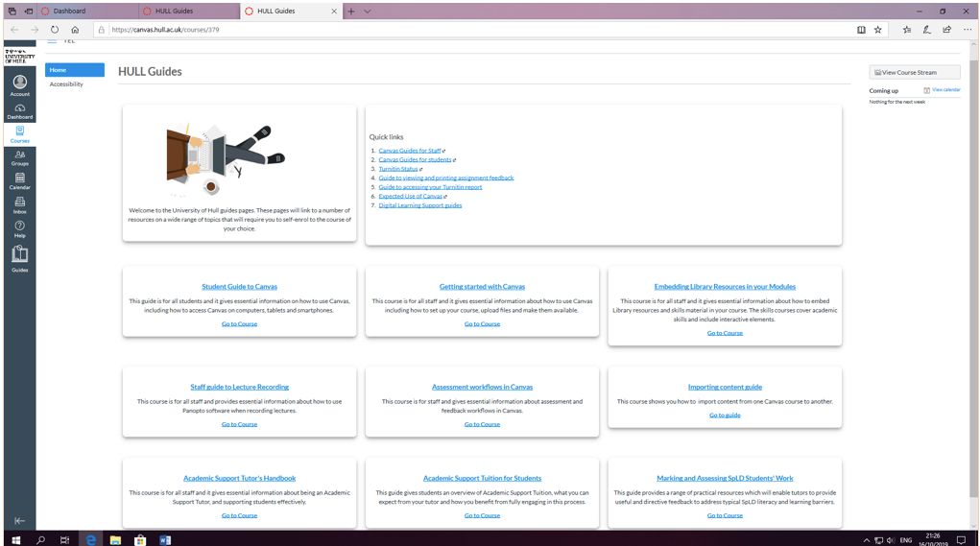The height and width of the screenshot is (546, 980).
Task: Click Go to Course under Assessment workflows
Action: [483, 425]
